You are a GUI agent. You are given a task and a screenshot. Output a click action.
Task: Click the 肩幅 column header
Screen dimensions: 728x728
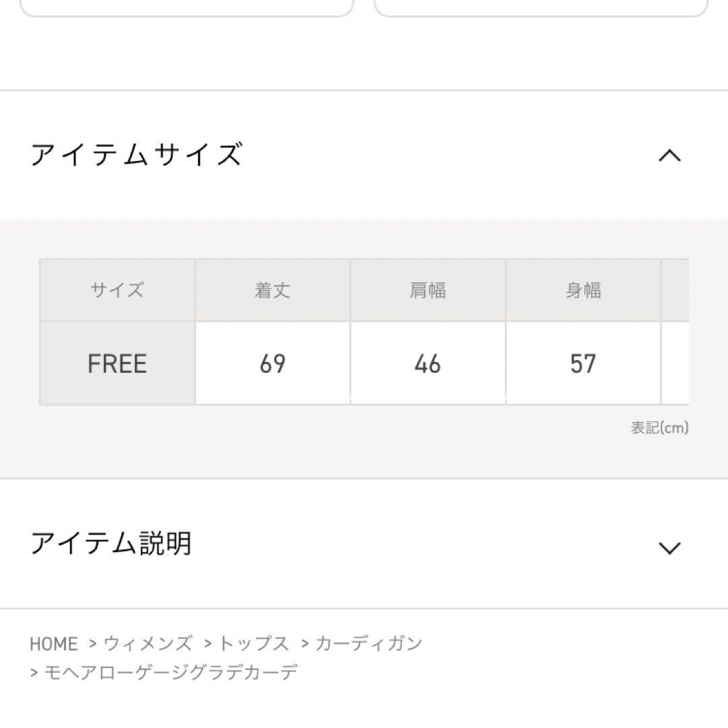pos(429,290)
